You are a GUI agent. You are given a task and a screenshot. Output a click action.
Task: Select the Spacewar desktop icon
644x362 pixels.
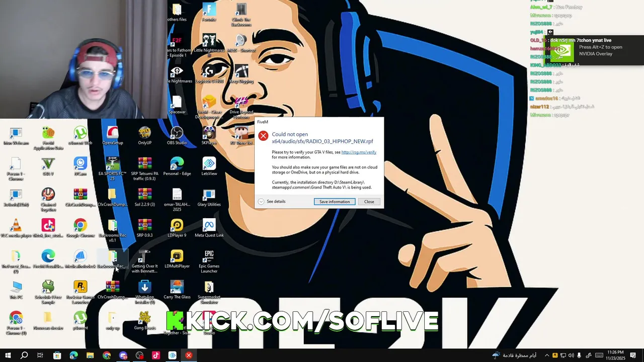coord(177,105)
